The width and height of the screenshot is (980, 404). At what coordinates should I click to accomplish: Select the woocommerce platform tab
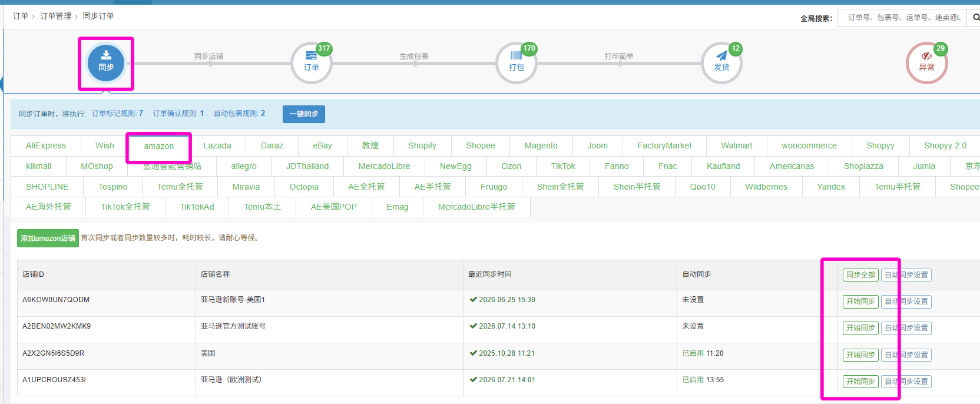pyautogui.click(x=809, y=145)
